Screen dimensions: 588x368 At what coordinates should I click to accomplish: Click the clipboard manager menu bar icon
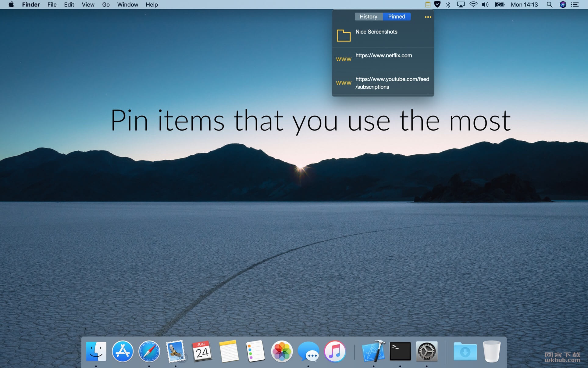(x=428, y=5)
